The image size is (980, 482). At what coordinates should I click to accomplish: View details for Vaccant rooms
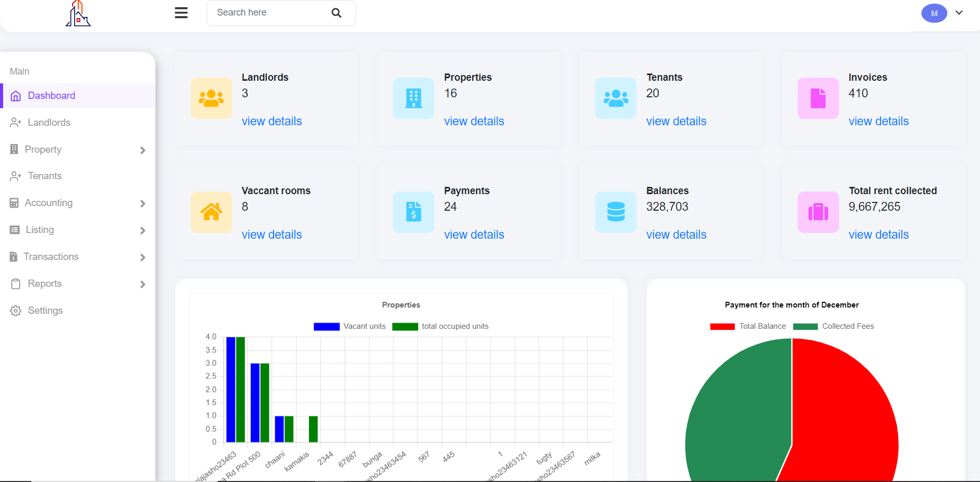pos(272,235)
